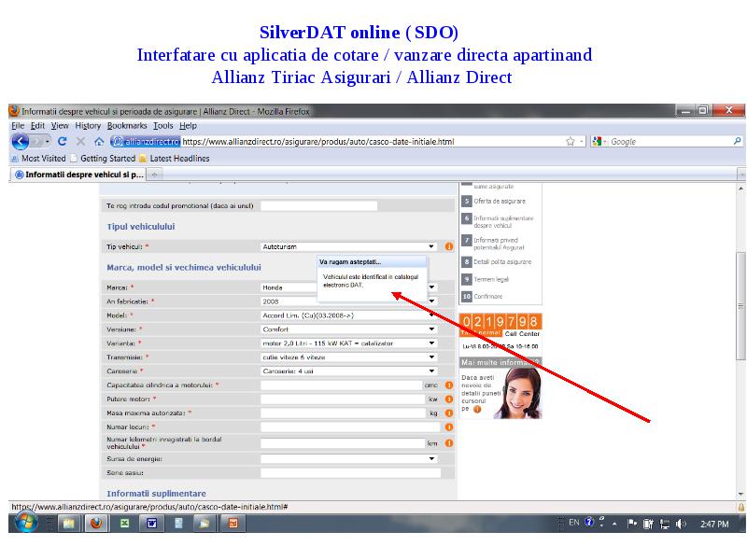The image size is (747, 560).
Task: Open the Edit menu
Action: coord(37,126)
